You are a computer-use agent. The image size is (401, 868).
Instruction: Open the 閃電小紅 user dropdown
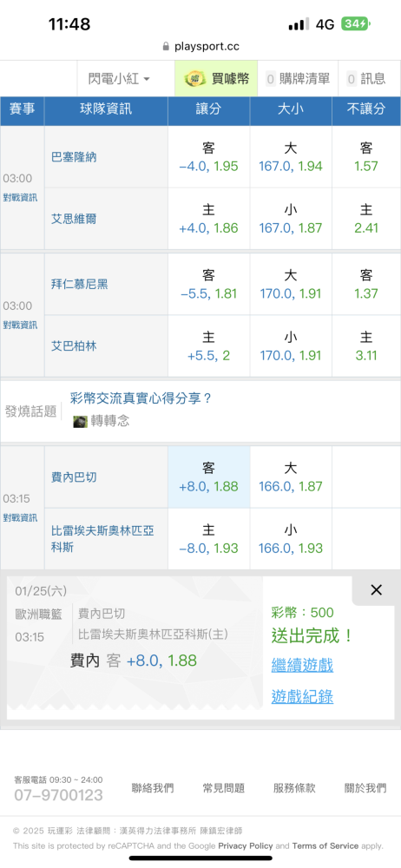[x=119, y=79]
